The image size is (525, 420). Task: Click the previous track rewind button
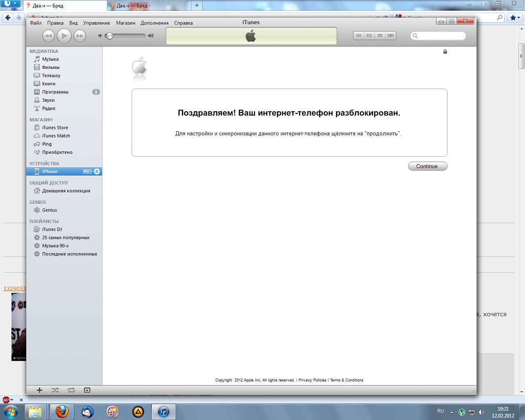tap(48, 36)
